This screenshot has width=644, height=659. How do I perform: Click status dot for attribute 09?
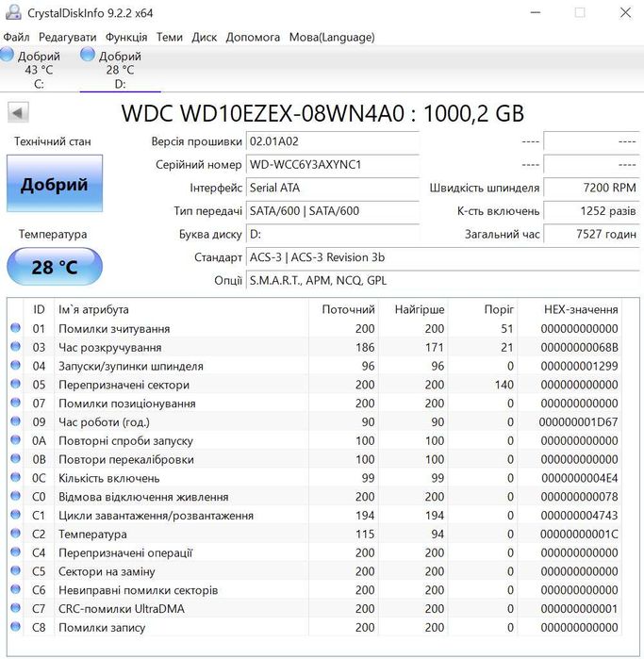click(x=15, y=420)
